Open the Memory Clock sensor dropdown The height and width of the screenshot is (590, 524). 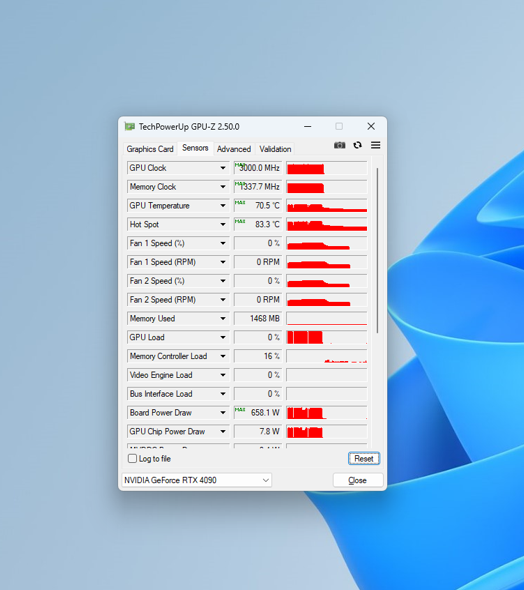click(223, 187)
